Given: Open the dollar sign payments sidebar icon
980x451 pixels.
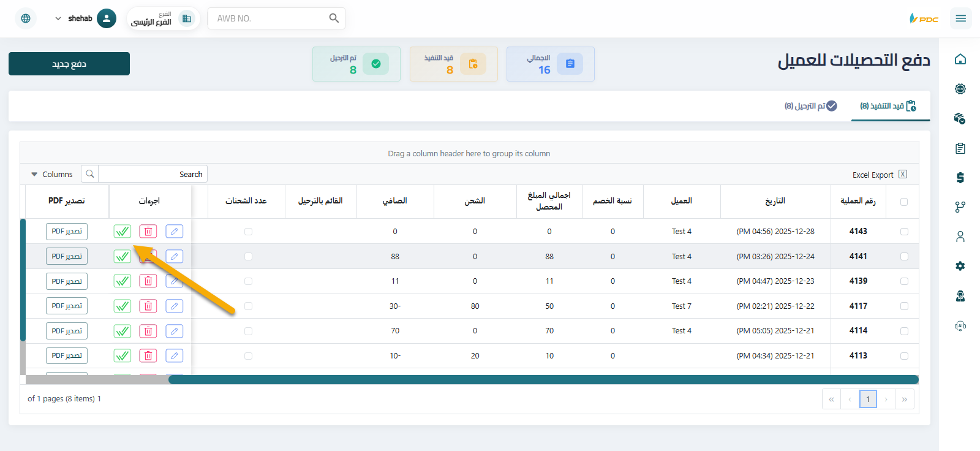Looking at the screenshot, I should tap(960, 178).
